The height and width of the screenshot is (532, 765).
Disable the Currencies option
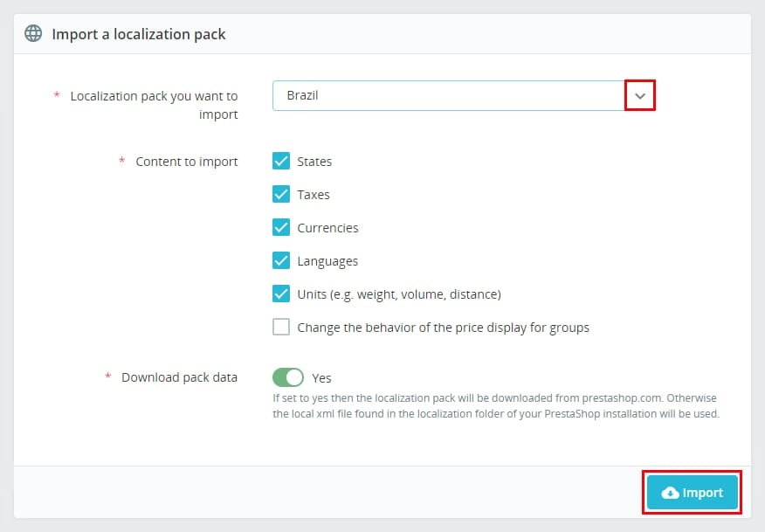[281, 227]
